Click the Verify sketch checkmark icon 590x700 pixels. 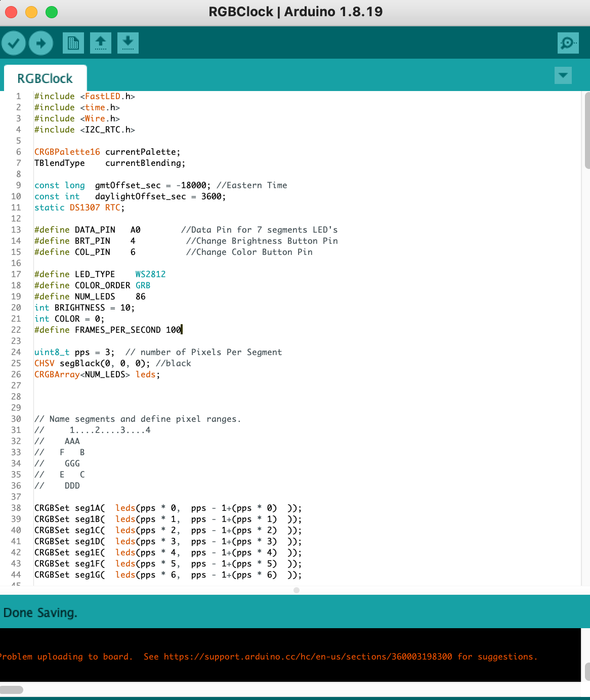tap(14, 43)
